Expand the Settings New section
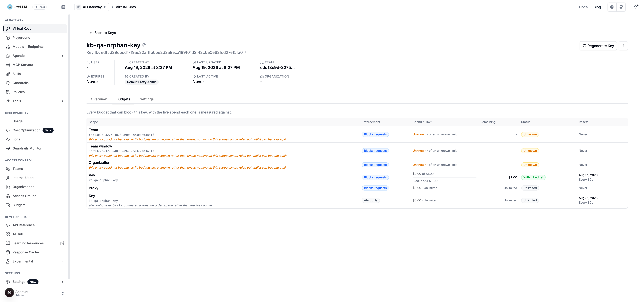 pyautogui.click(x=35, y=282)
